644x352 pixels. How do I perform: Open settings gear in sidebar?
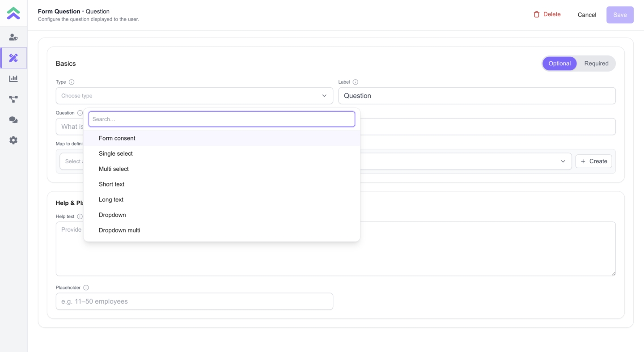click(13, 140)
